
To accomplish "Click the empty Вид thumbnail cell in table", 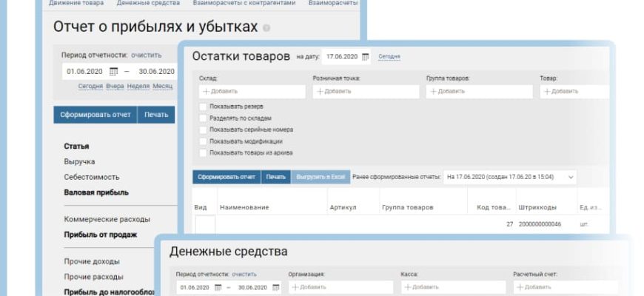I will [x=204, y=224].
